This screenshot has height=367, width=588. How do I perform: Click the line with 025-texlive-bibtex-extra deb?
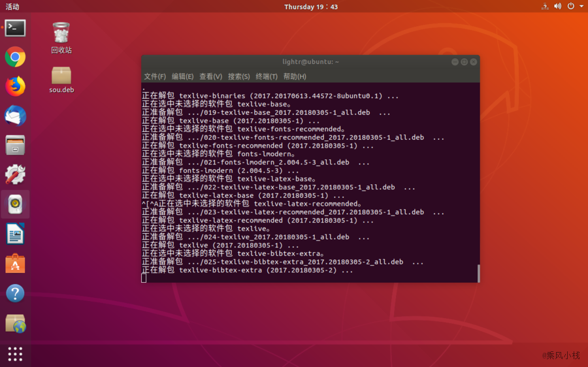point(282,262)
